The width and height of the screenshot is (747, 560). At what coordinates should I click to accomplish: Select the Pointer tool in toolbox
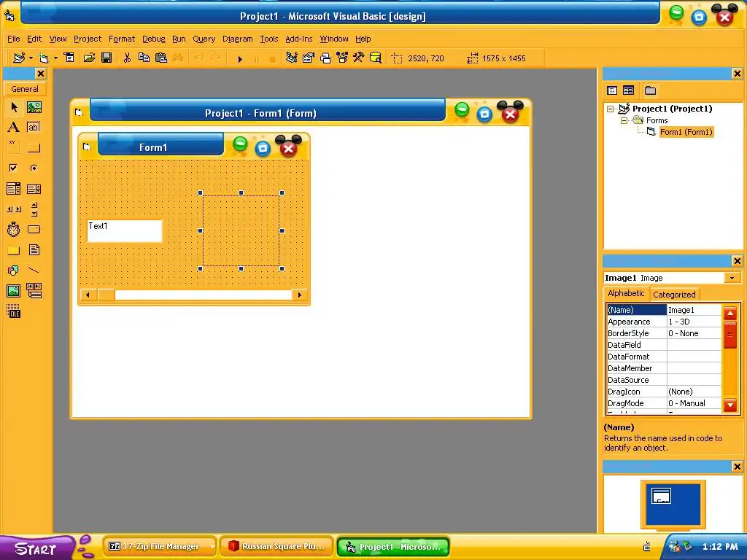point(14,107)
